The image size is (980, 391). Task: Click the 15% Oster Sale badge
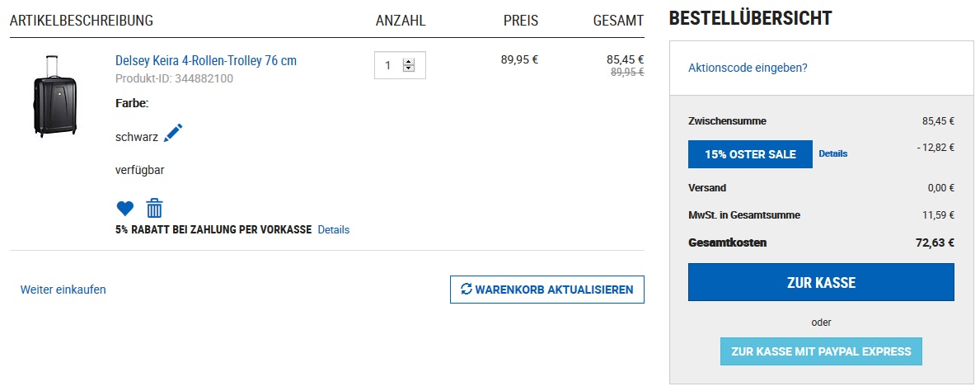point(750,154)
